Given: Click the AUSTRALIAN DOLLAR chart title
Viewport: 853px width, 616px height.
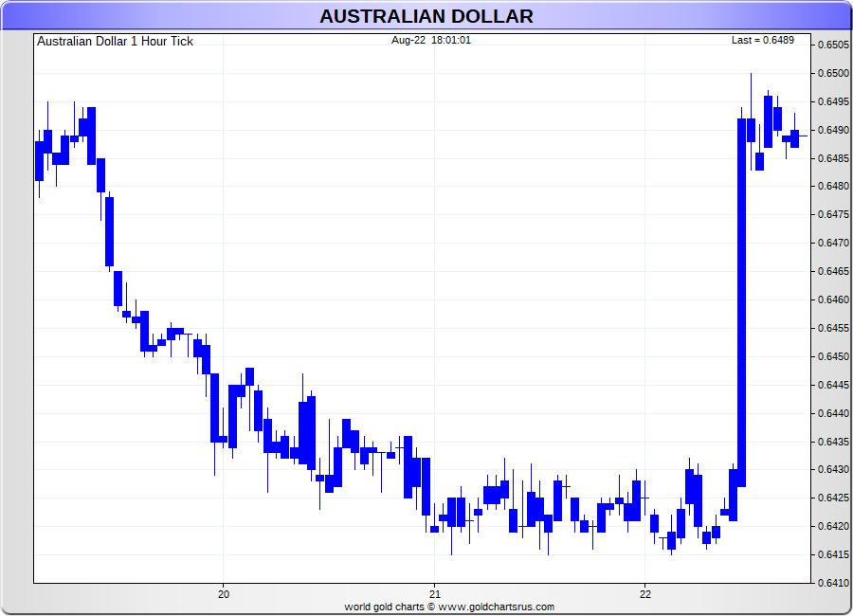Looking at the screenshot, I should (x=426, y=16).
